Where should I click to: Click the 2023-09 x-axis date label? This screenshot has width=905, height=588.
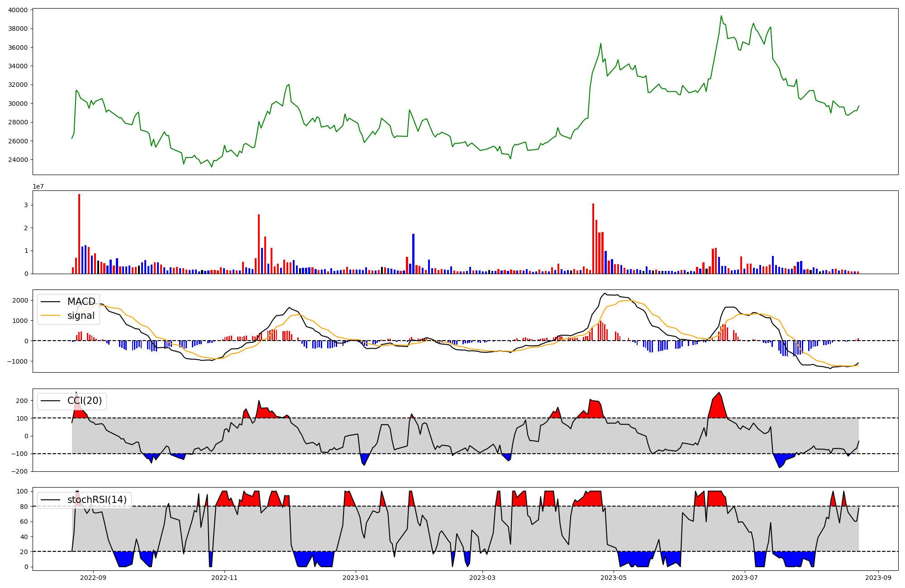click(878, 578)
